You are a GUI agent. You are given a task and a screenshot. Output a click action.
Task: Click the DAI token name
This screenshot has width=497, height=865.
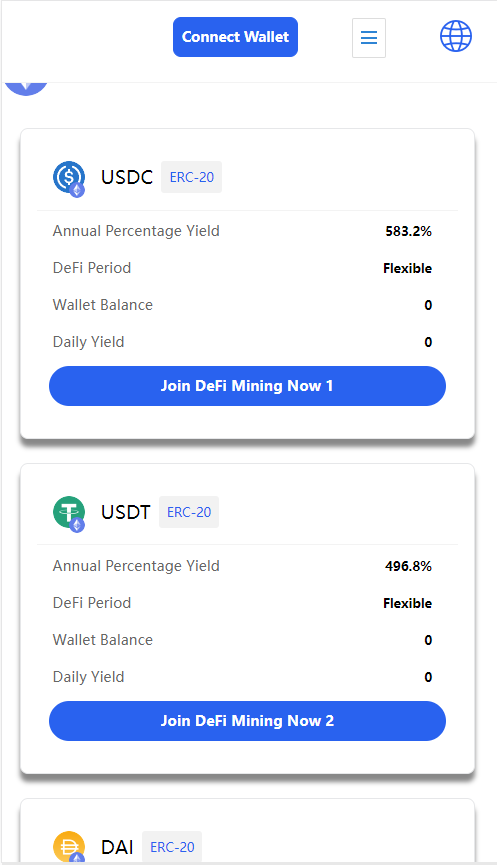(x=117, y=847)
